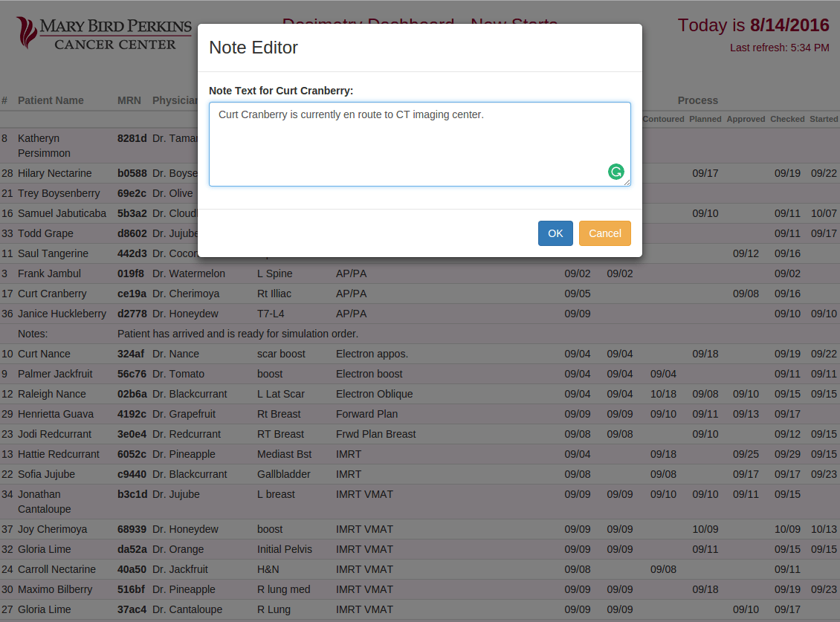Click the Notes row under Janice Huckleberry

pos(238,334)
